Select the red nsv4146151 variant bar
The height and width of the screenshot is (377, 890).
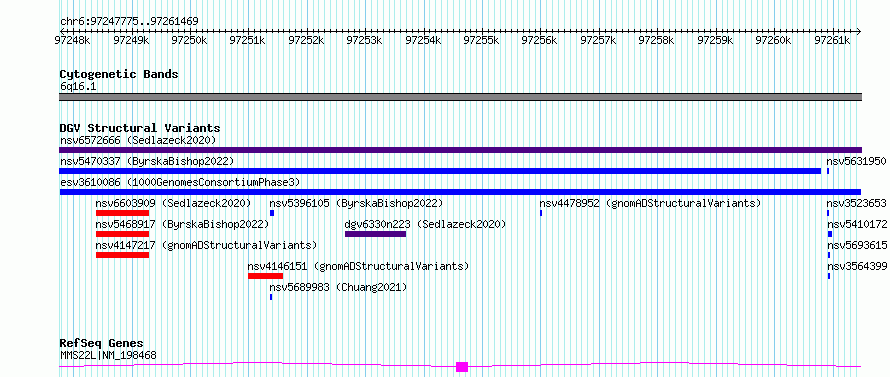(265, 276)
